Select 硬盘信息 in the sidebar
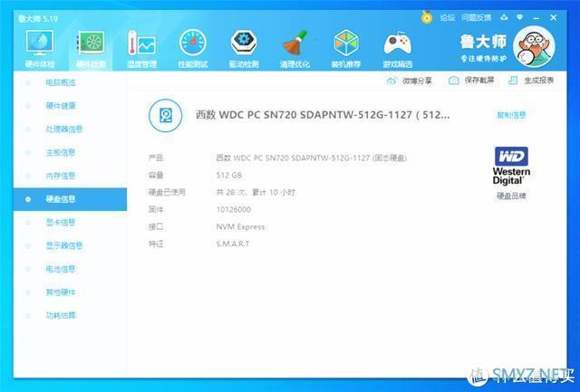The width and height of the screenshot is (580, 392). 70,199
